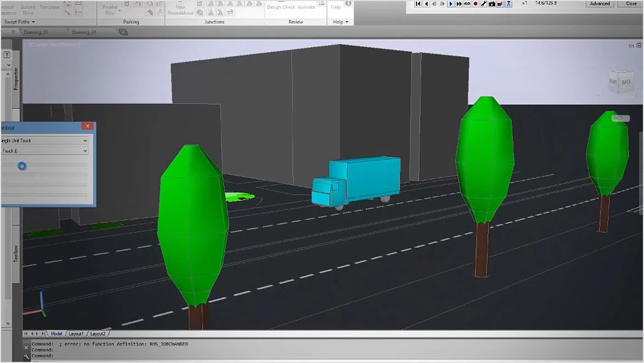This screenshot has height=363, width=644.
Task: Maximize the viewport window
Action: tap(639, 46)
